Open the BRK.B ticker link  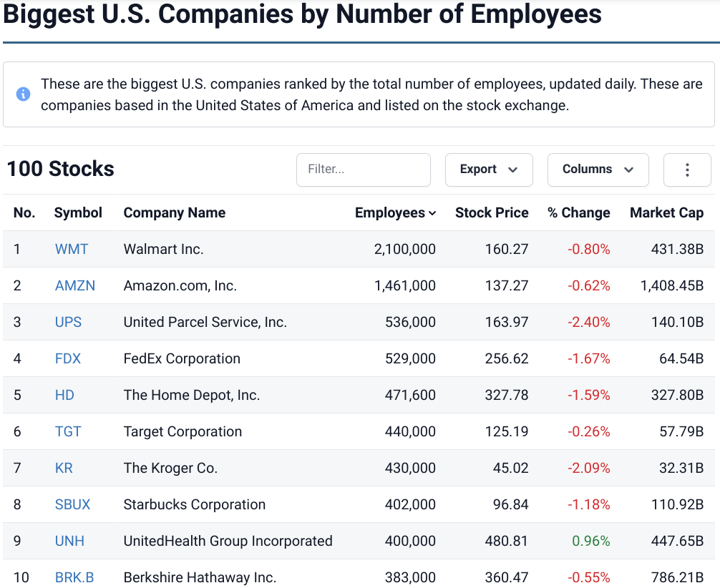(74, 577)
